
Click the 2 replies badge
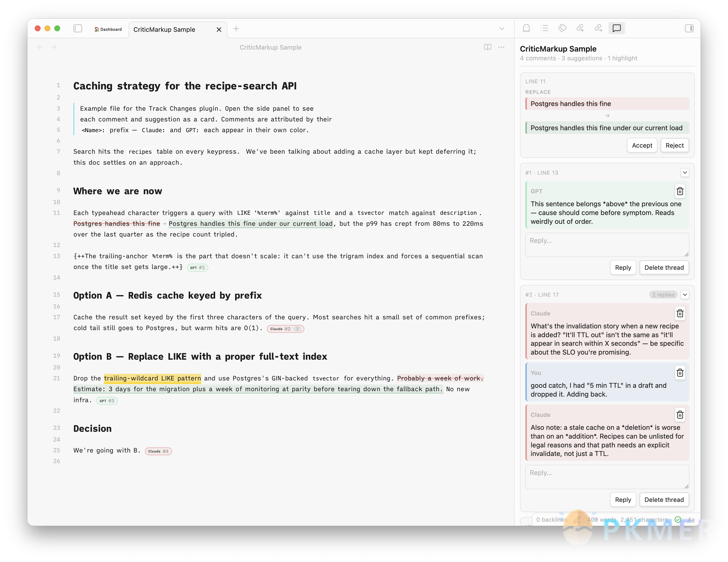[x=663, y=294]
